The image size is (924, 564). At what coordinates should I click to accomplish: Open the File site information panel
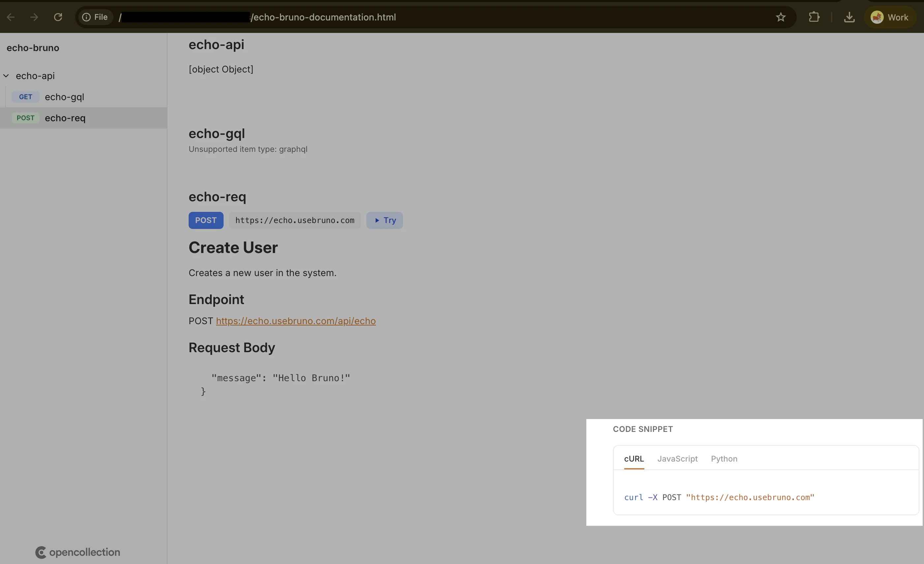tap(95, 17)
